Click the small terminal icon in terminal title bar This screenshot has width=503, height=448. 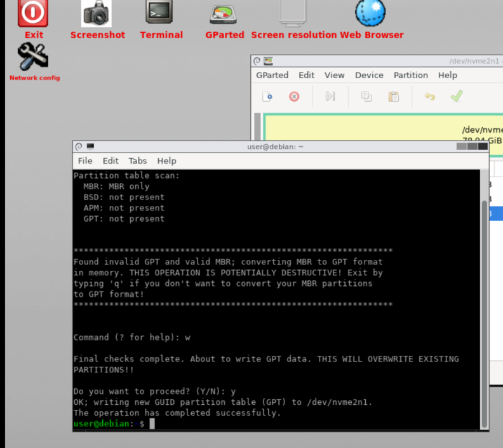pyautogui.click(x=90, y=146)
